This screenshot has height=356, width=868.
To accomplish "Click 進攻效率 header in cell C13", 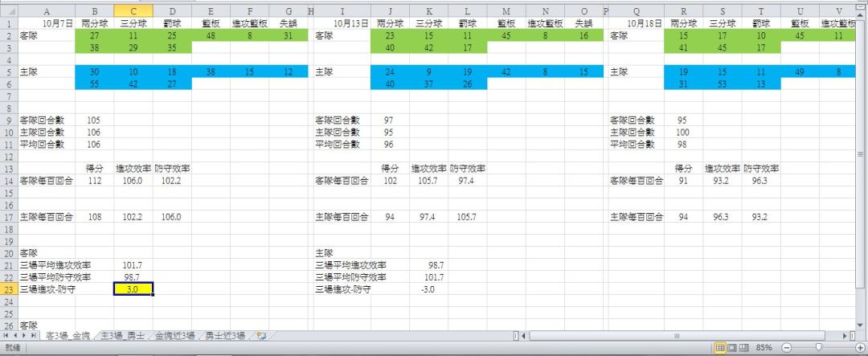I will coord(133,168).
